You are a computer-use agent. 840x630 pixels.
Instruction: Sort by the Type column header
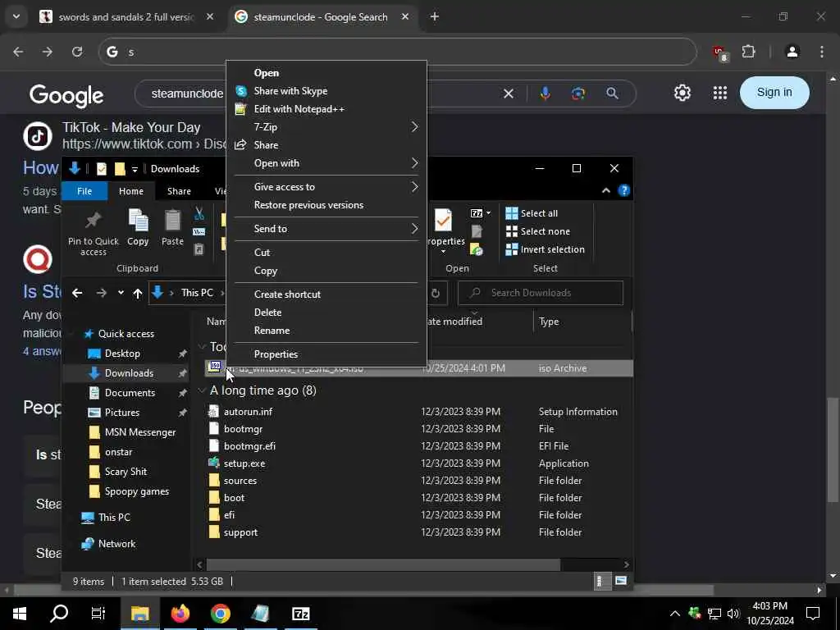tap(549, 322)
